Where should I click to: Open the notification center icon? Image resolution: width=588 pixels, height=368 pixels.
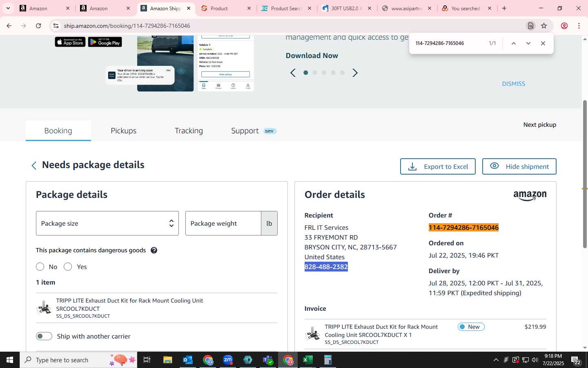(x=576, y=360)
